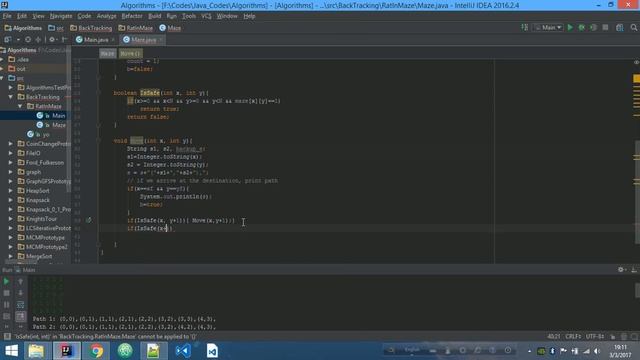Toggle scroll-to-end in the Run console
This screenshot has width=640, height=360.
[20, 316]
